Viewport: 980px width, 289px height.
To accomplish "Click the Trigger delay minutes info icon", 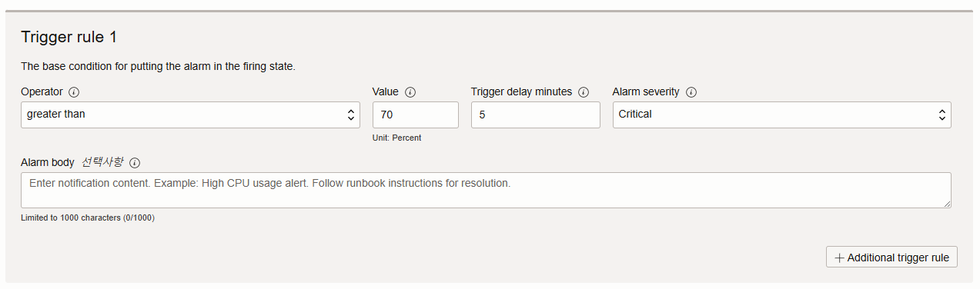I will tap(584, 92).
